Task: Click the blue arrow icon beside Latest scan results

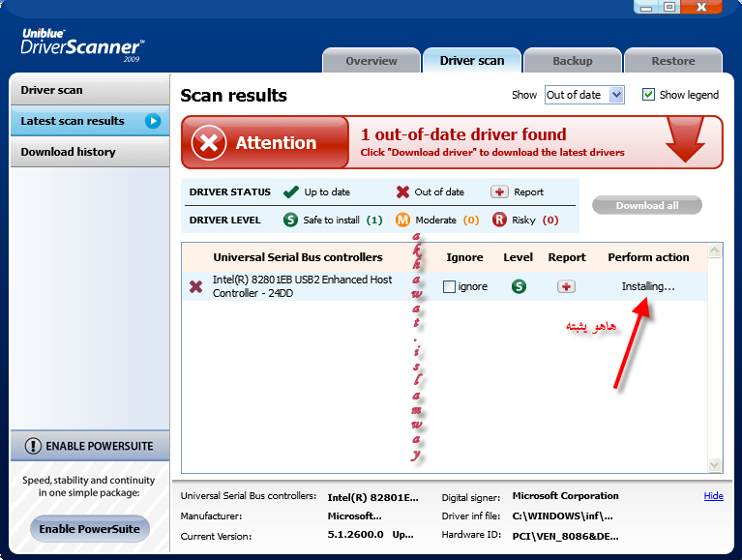Action: pos(153,121)
